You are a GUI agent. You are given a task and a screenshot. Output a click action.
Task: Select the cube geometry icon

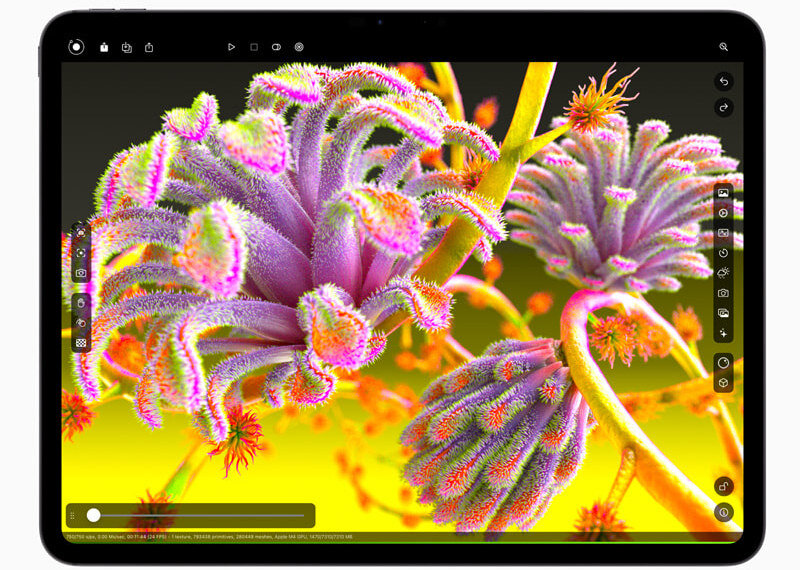tap(723, 383)
